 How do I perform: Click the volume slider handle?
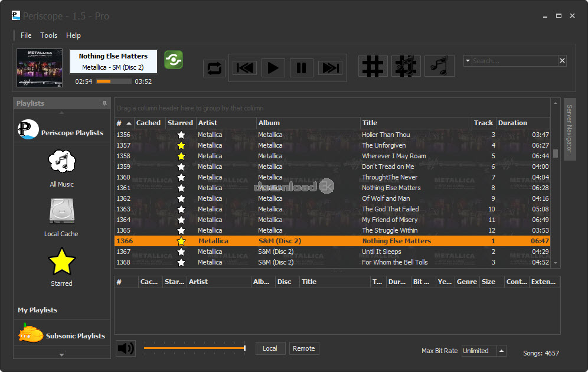click(244, 348)
